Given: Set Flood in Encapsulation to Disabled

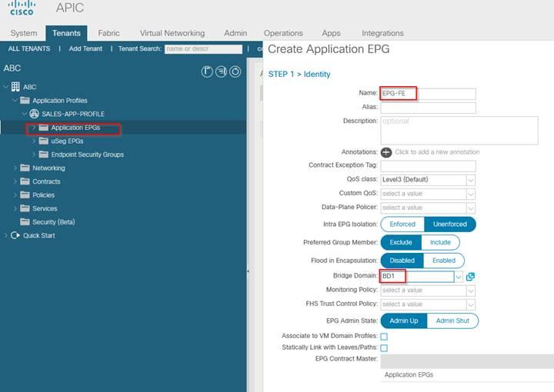Looking at the screenshot, I should coord(402,261).
